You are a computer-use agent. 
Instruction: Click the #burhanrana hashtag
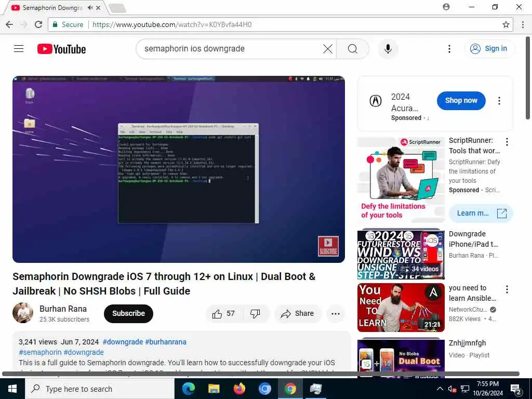click(x=166, y=342)
